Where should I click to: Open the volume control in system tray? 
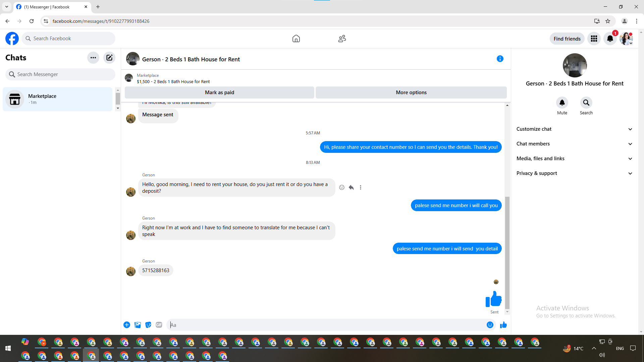602,355
